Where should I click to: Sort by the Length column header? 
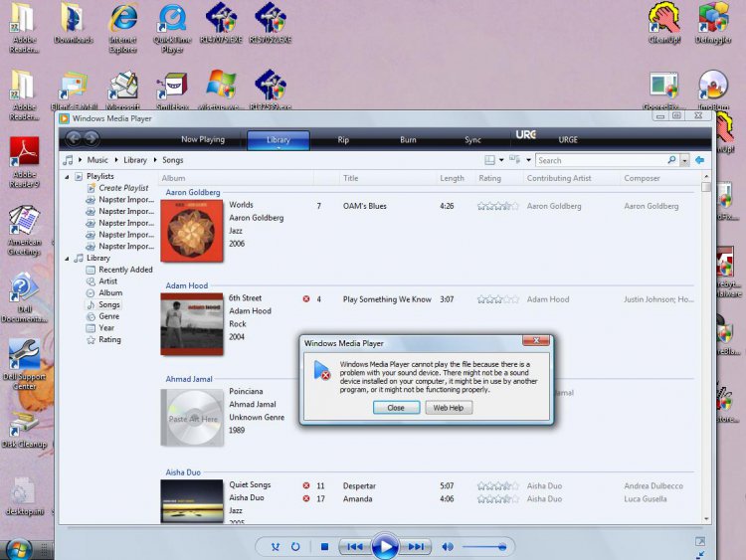pos(452,178)
